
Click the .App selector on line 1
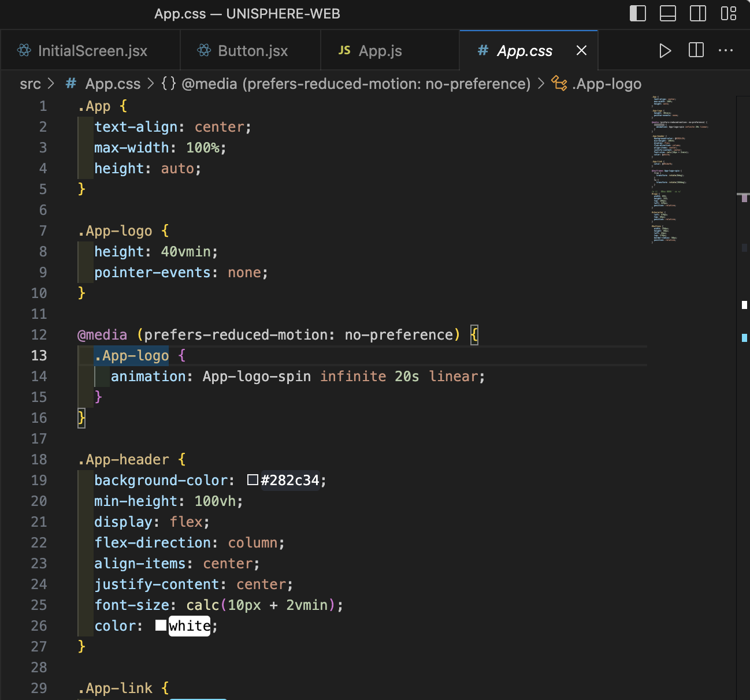point(94,106)
